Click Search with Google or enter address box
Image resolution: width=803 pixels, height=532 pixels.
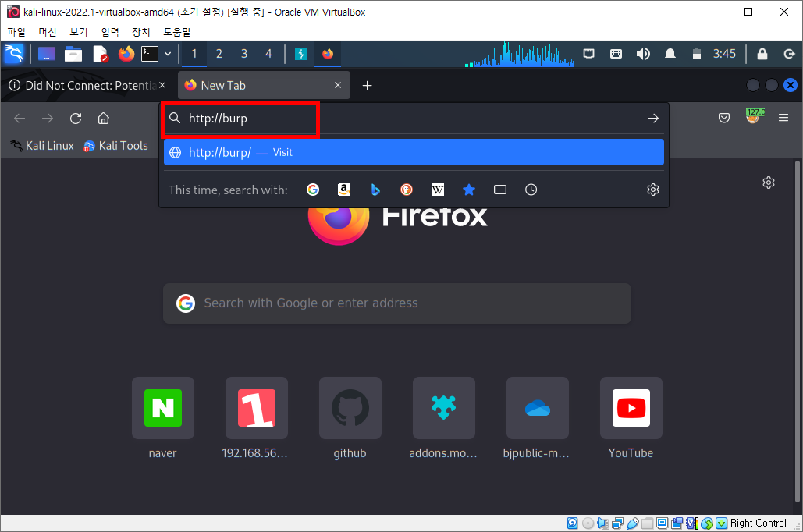(x=397, y=303)
